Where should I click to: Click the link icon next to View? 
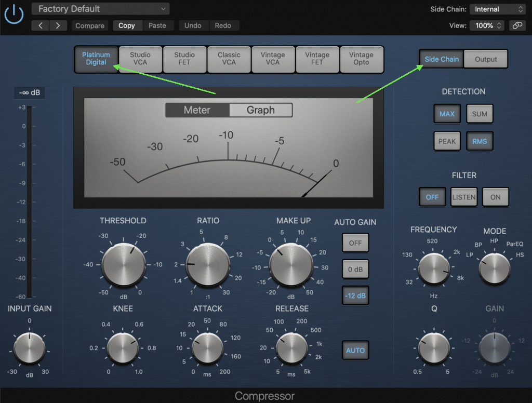(517, 25)
